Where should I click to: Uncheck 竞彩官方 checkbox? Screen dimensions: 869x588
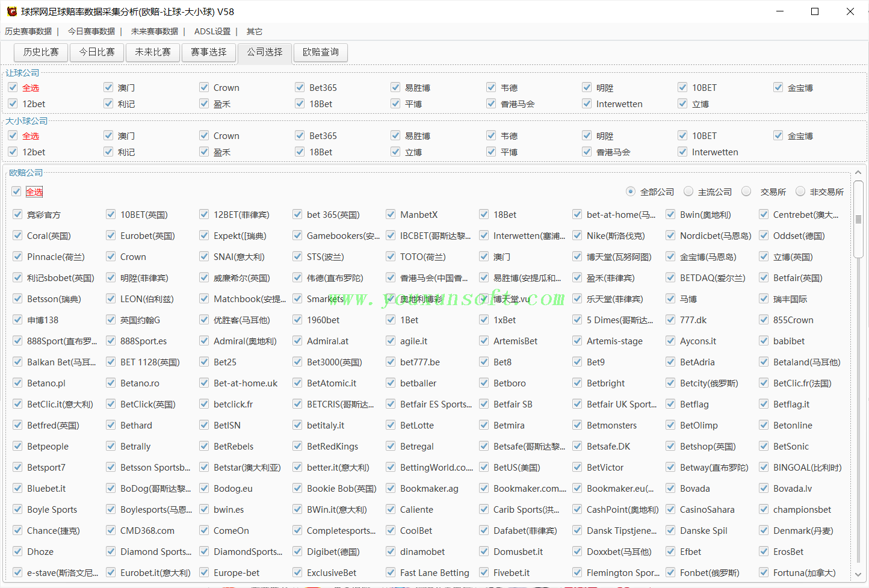[x=17, y=214]
